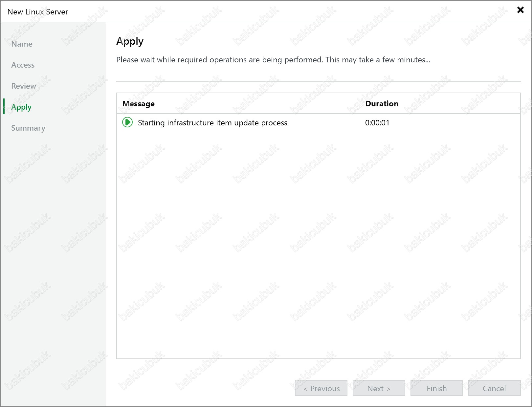Click the Finish button

point(436,388)
